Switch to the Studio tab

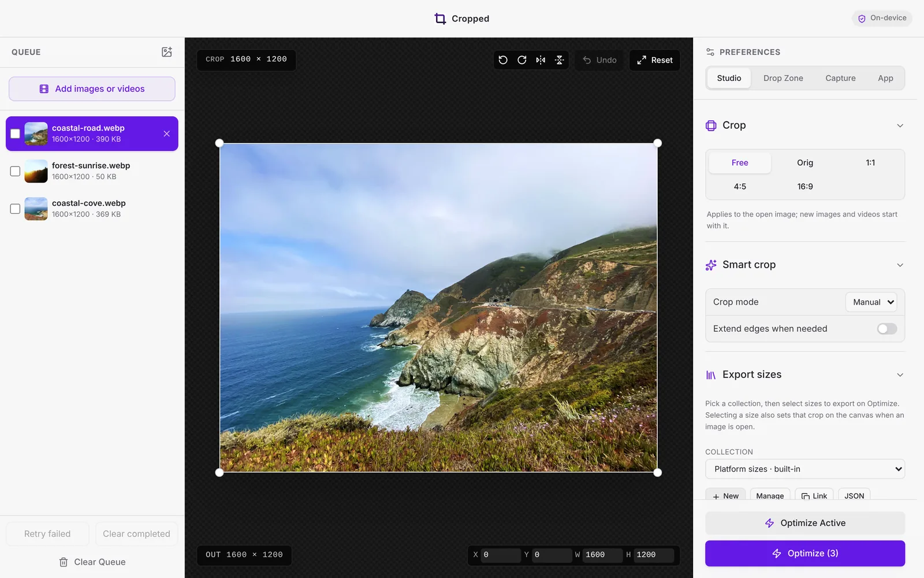coord(729,78)
